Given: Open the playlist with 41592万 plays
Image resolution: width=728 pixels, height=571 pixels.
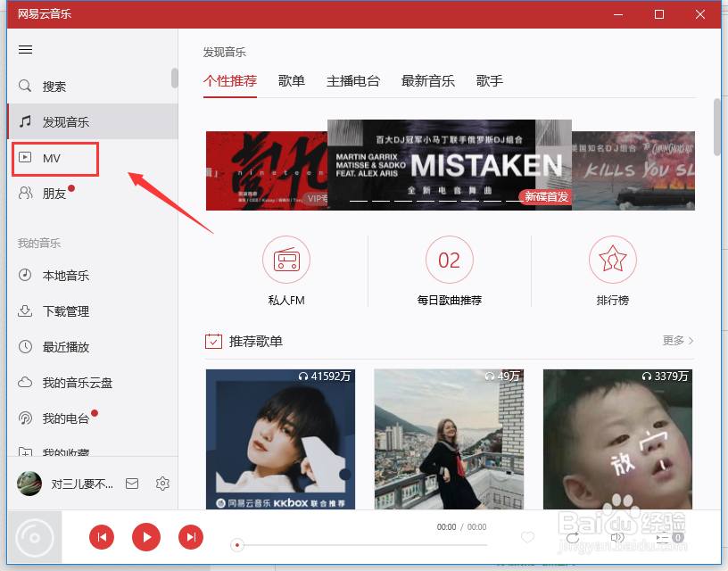Looking at the screenshot, I should tap(280, 439).
